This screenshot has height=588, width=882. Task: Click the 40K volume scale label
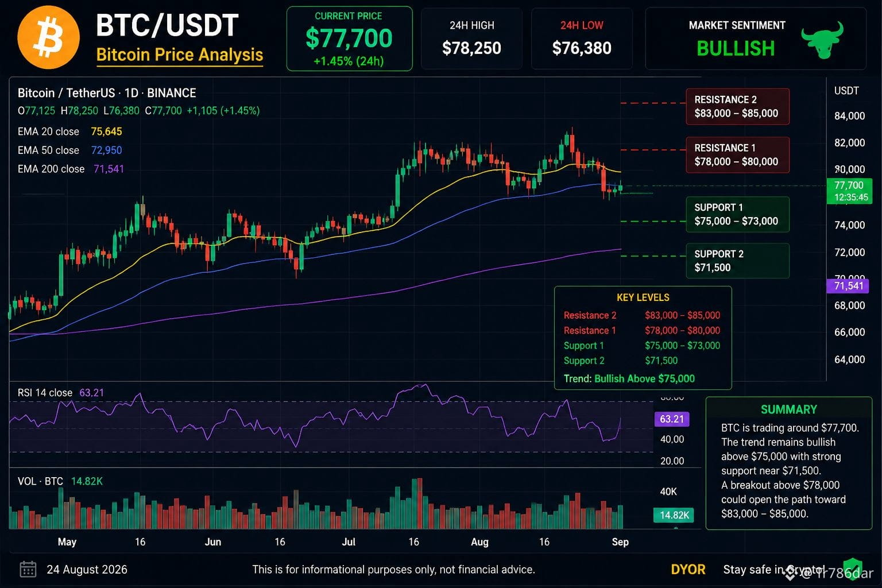[668, 492]
